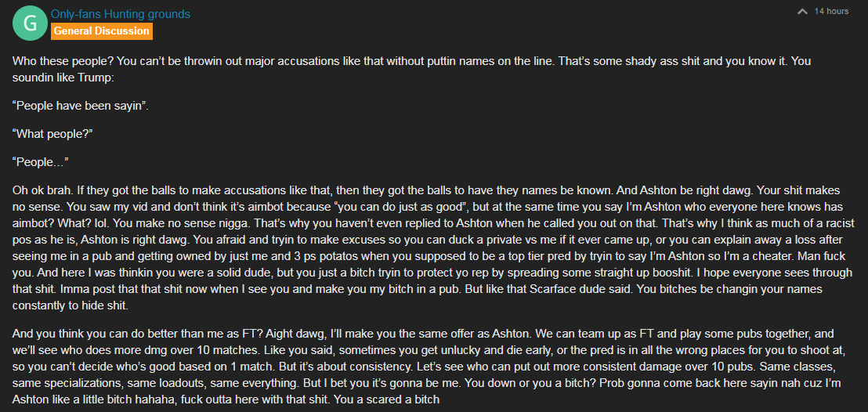Click the short quoted line “People...”
This screenshot has height=412, width=868.
[x=41, y=161]
